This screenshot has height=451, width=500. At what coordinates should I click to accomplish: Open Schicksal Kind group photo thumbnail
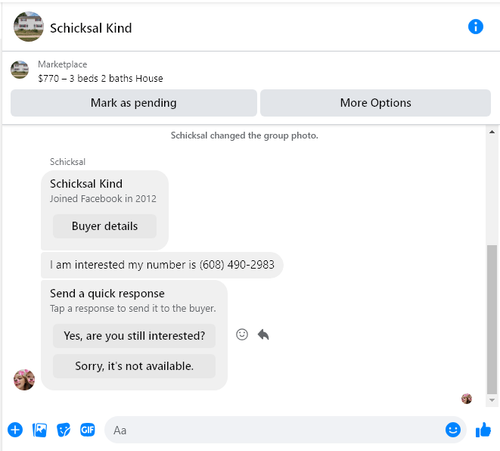tap(28, 27)
